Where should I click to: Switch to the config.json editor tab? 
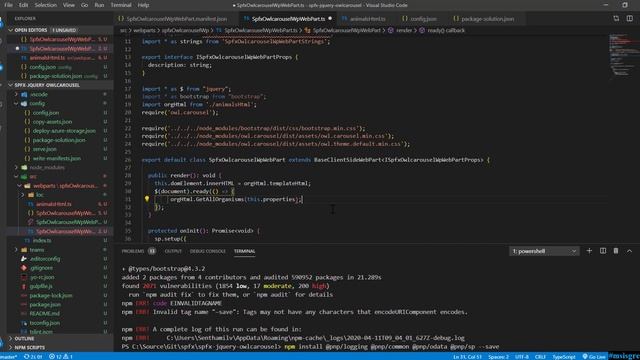point(422,19)
